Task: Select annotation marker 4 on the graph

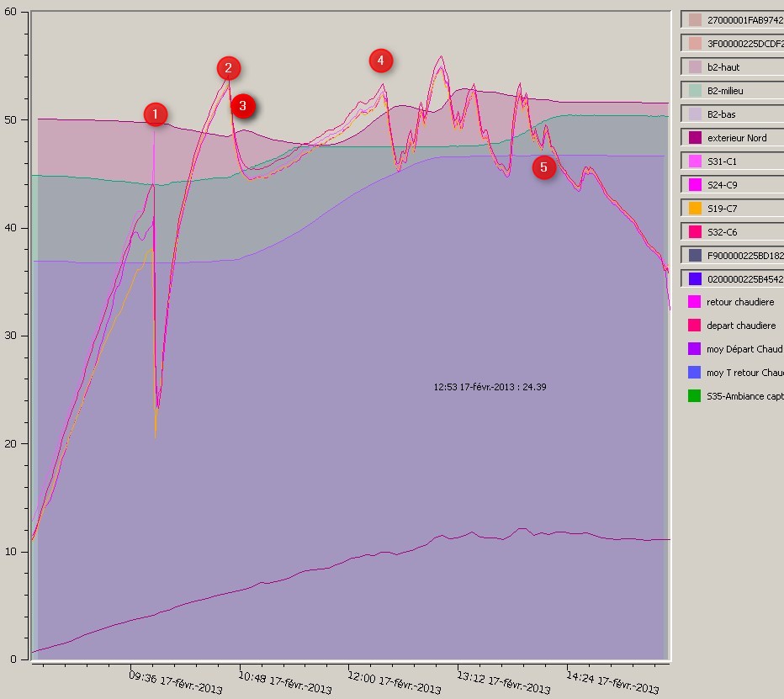Action: tap(380, 61)
